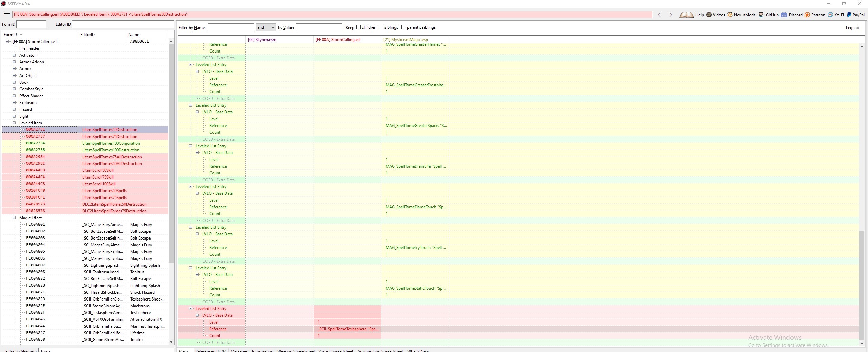Switch to the Information tab

coord(262,350)
